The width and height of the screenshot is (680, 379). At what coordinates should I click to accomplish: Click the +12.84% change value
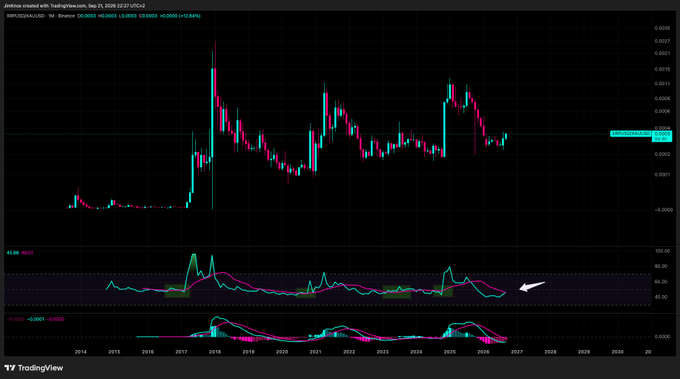coord(189,16)
